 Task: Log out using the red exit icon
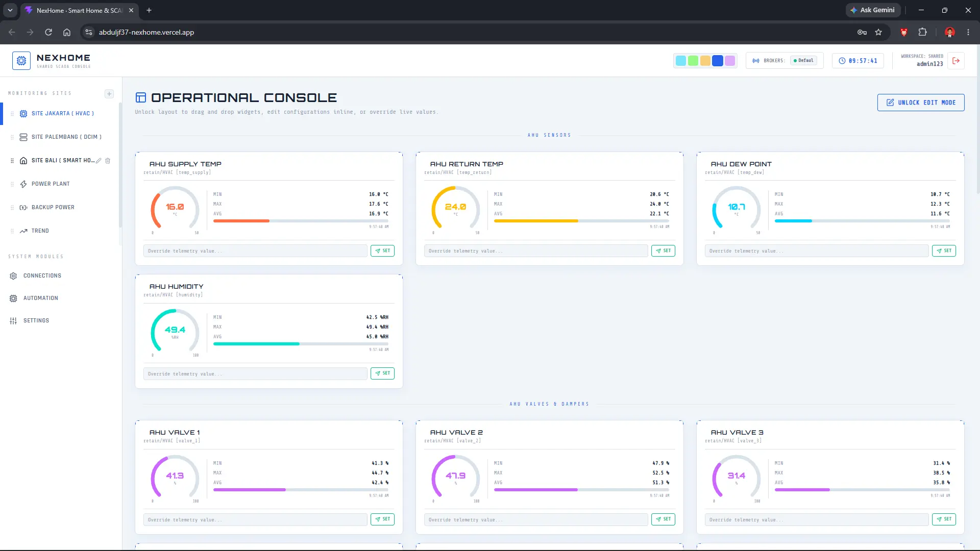[x=956, y=61]
